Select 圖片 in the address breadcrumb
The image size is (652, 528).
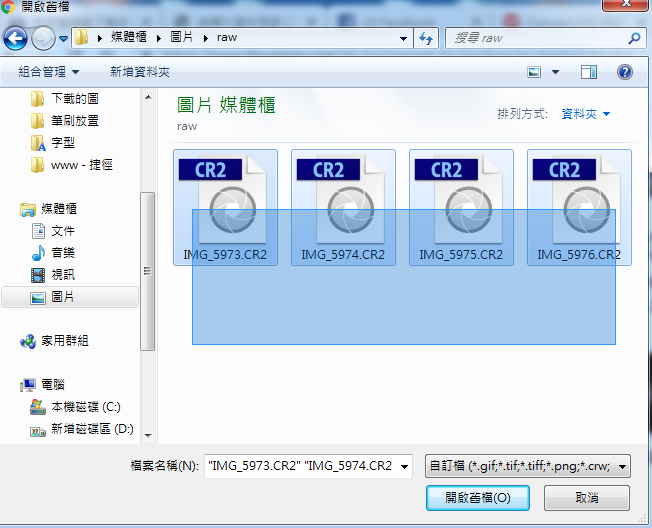(182, 37)
